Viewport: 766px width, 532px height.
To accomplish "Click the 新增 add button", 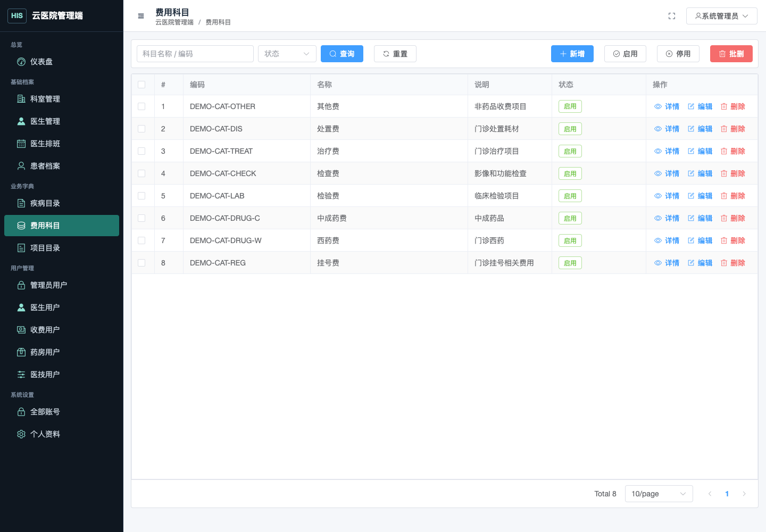I will [572, 54].
